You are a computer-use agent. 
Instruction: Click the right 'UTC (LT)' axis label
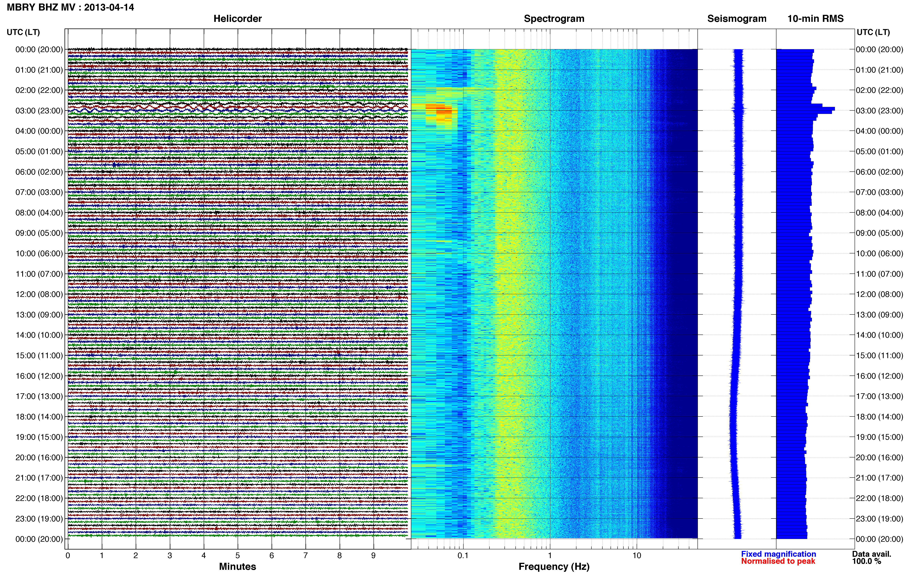point(873,32)
